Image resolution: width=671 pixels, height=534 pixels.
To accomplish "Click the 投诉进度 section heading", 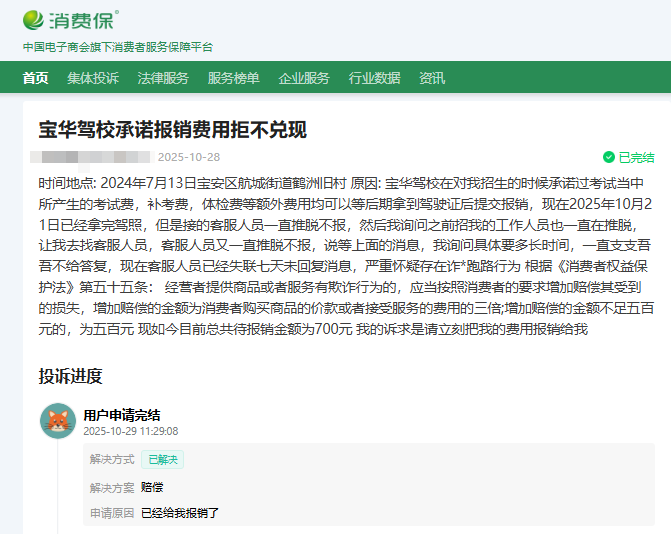I will [70, 376].
